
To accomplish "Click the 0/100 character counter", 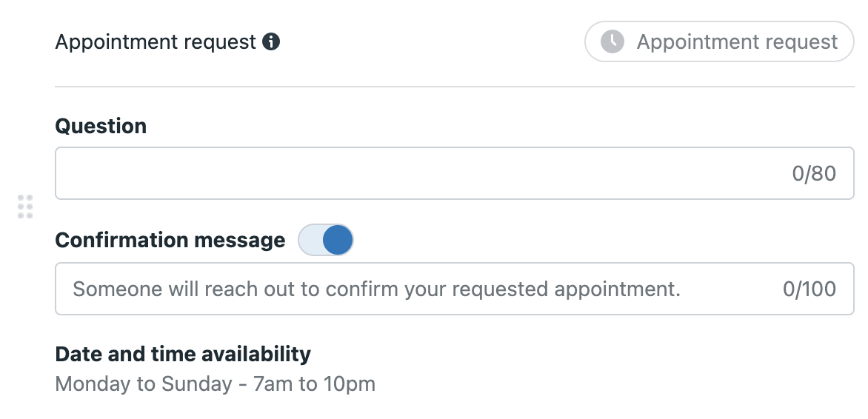I will [x=809, y=289].
